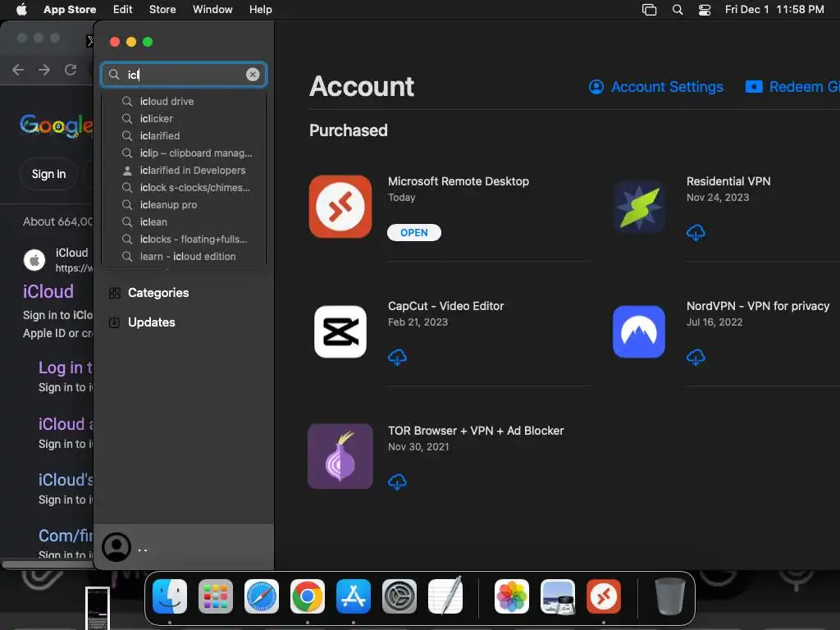Choose the 'icleanup pro' suggestion
This screenshot has width=840, height=630.
click(x=184, y=204)
